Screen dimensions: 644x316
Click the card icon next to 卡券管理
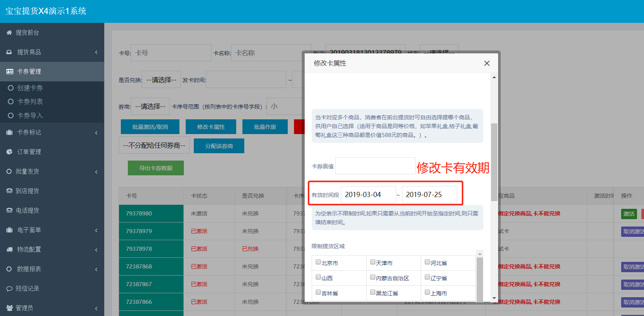coord(10,72)
